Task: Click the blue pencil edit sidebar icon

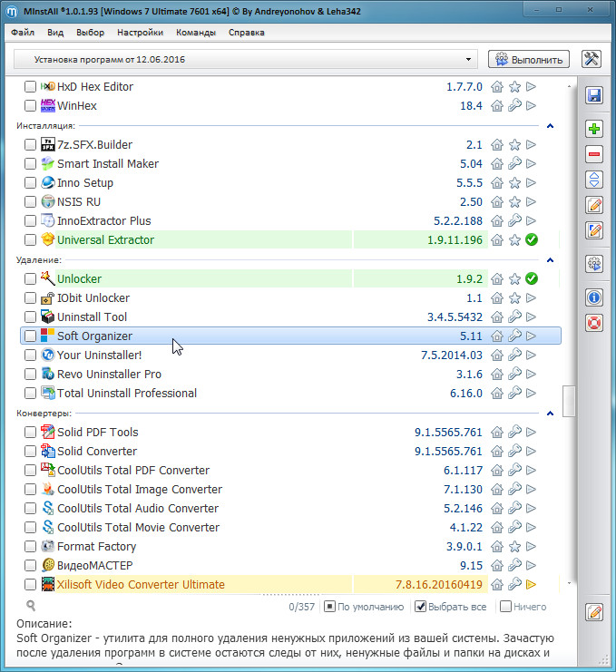Action: pyautogui.click(x=594, y=230)
